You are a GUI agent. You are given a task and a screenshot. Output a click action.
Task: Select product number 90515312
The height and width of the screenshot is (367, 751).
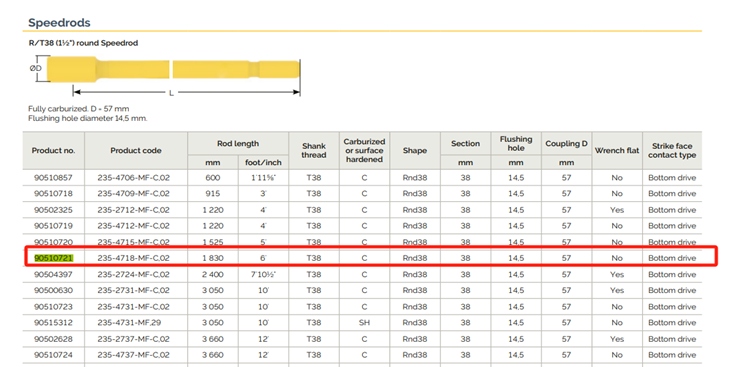click(x=53, y=323)
